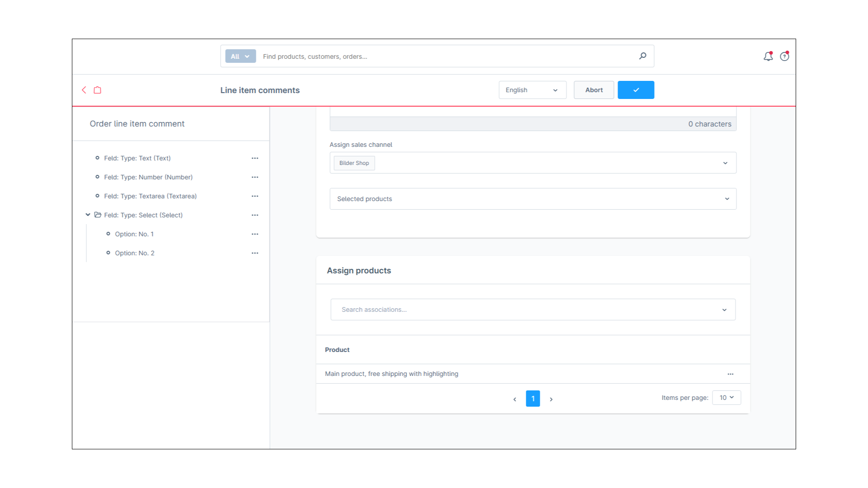Image resolution: width=868 pixels, height=488 pixels.
Task: Select Option: No. 1 tree item
Action: pos(134,234)
